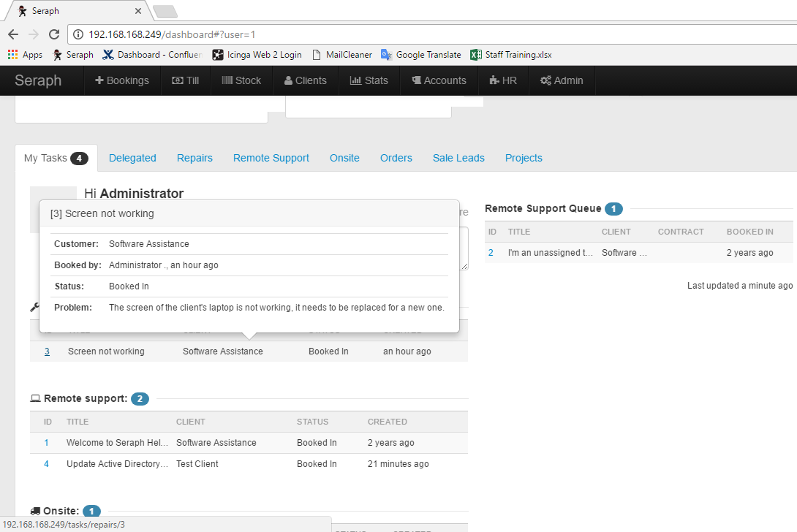Open the Admin gears menu
Screen dimensions: 797x532
coord(562,80)
